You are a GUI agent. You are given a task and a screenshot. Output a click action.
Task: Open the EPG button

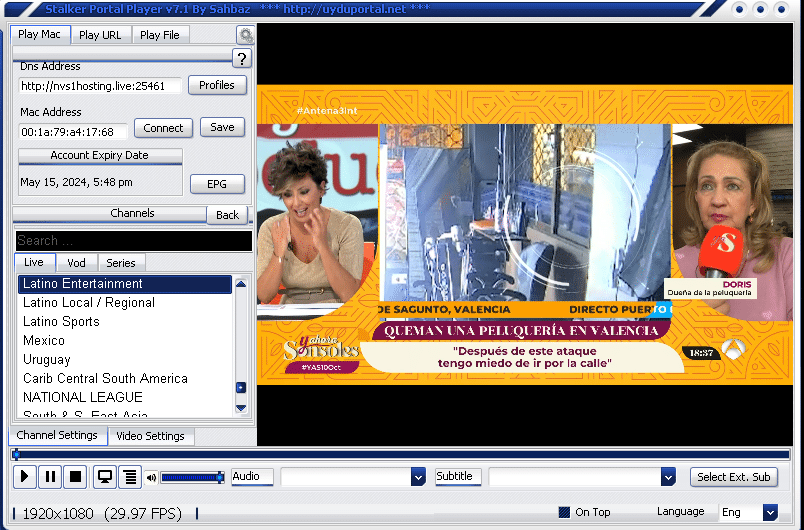click(217, 184)
